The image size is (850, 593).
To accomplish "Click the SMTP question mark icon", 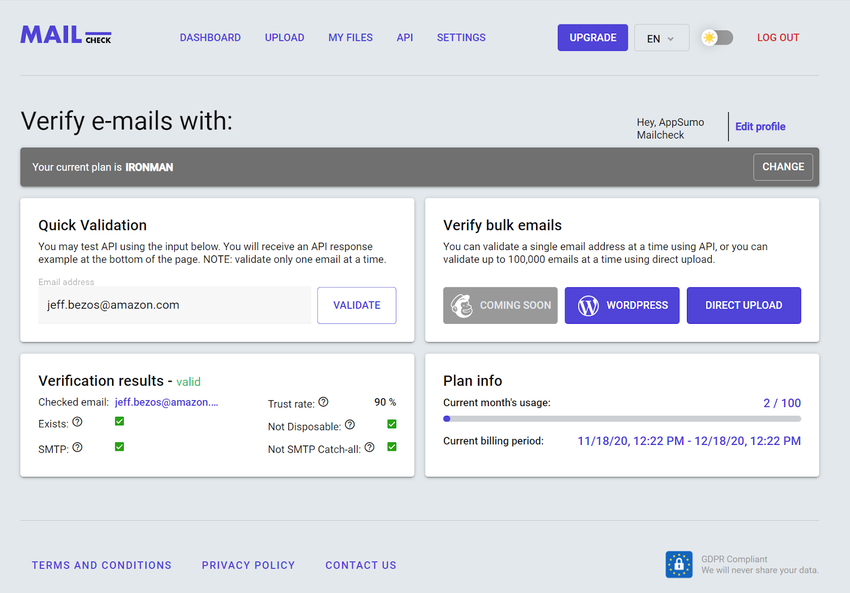I will [x=77, y=447].
